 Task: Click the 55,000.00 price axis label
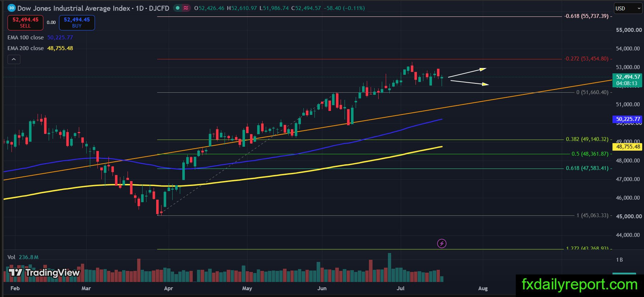click(x=629, y=30)
